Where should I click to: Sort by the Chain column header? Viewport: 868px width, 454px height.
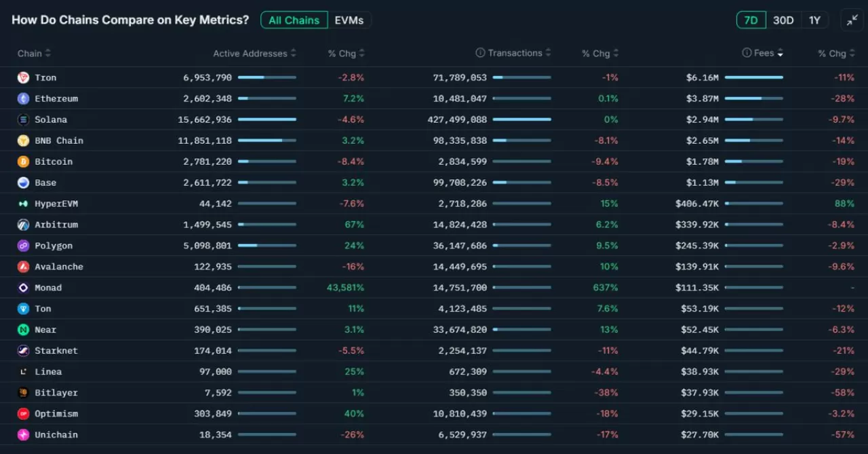click(28, 53)
